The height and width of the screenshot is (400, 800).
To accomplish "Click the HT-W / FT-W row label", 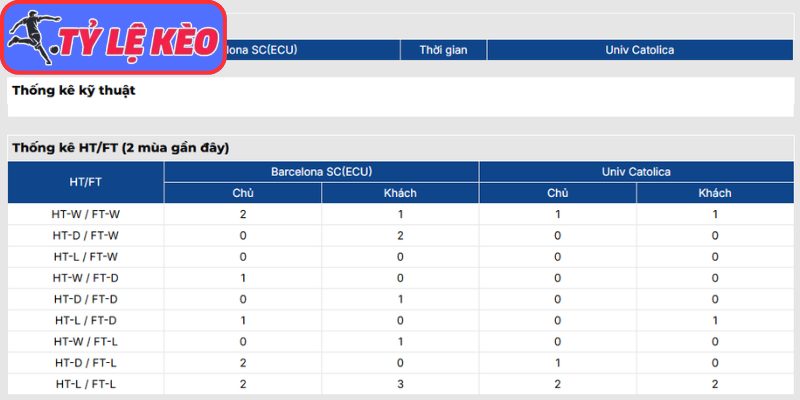I will pyautogui.click(x=86, y=214).
